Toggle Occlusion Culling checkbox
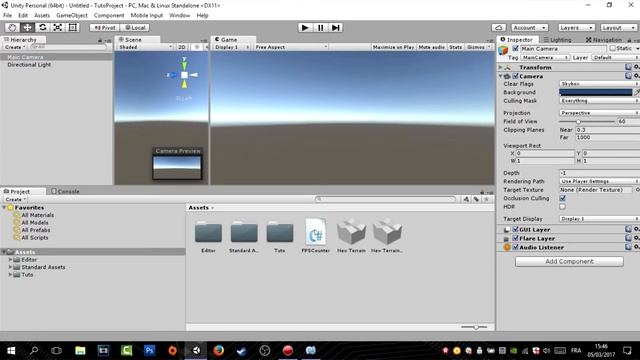The image size is (640, 360). [562, 198]
